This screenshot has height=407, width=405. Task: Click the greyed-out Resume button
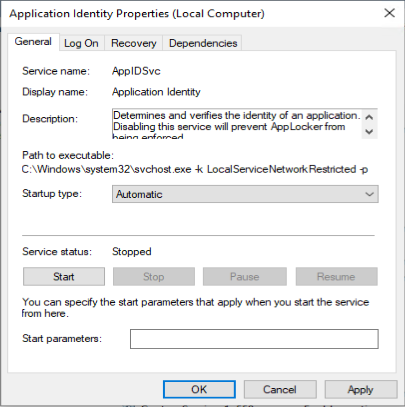click(x=336, y=276)
